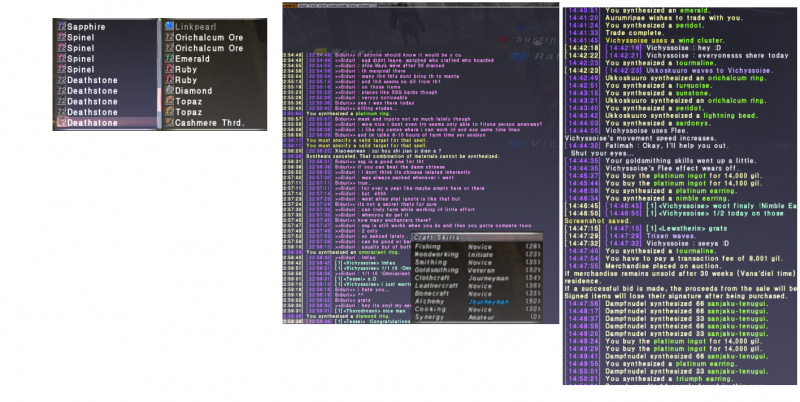Click the inventory list scrollbar thumb

pos(159,100)
